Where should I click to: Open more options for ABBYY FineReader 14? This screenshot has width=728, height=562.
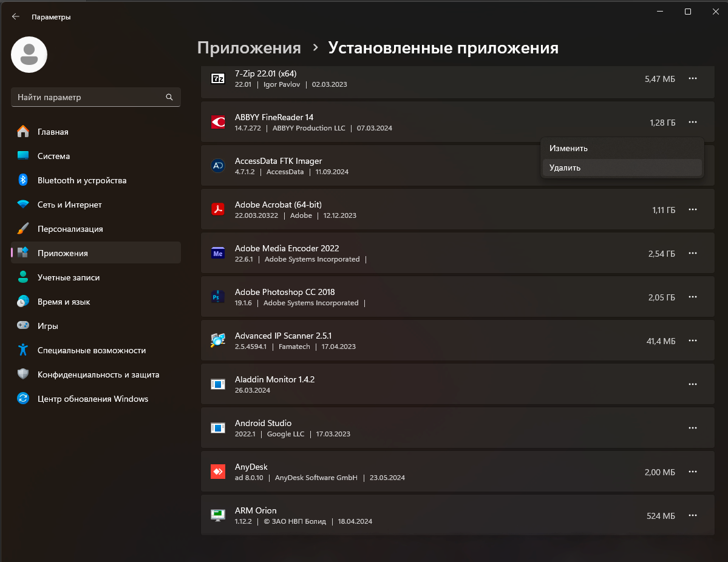click(x=693, y=122)
